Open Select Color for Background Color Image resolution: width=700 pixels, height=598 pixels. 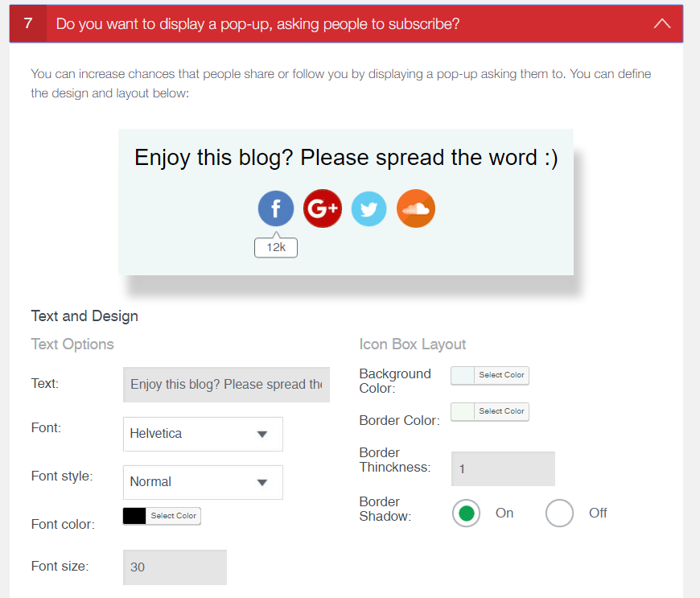[501, 375]
